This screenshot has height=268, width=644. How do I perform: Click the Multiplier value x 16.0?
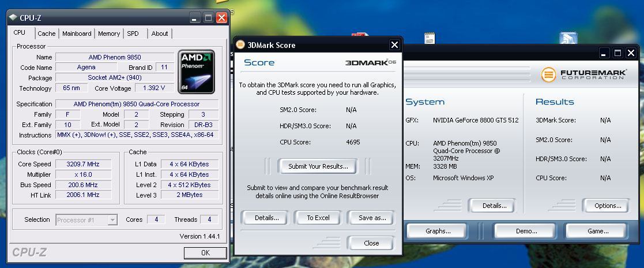click(x=85, y=174)
